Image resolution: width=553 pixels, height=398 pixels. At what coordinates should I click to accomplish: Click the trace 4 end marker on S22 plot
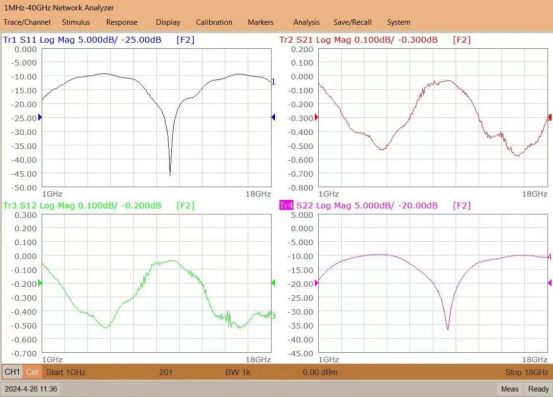549,257
